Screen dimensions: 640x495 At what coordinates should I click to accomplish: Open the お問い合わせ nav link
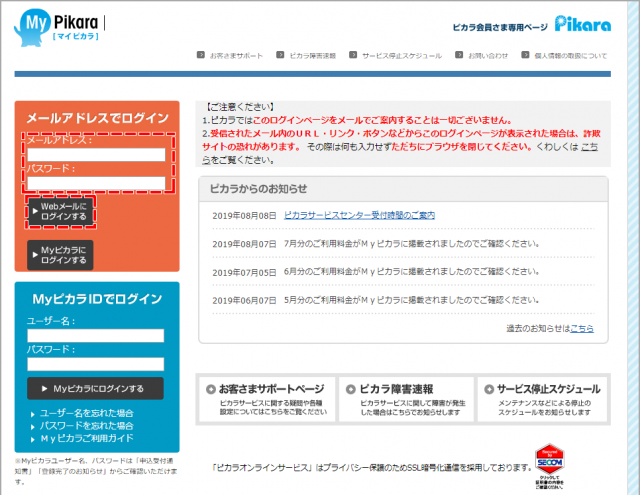[x=488, y=55]
